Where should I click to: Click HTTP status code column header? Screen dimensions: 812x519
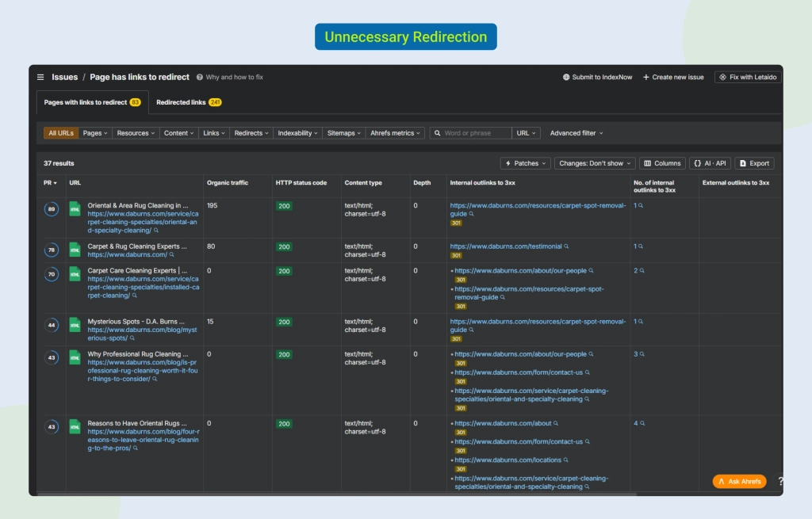[x=301, y=183]
